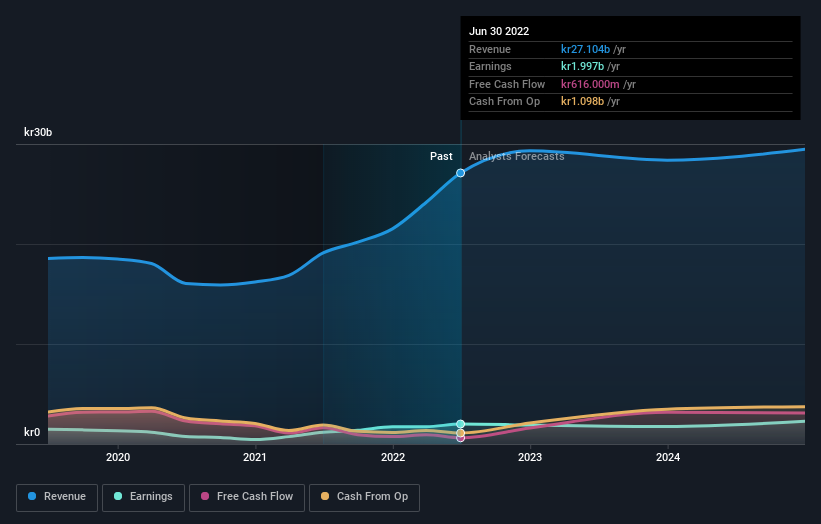Click the Cash From Op row label in tooltip
Image resolution: width=821 pixels, height=524 pixels.
504,102
